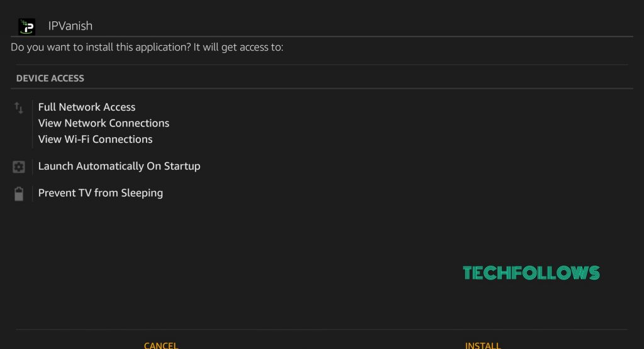Click the vertical divider beside network permissions
Screen dimensions: 644x349
tap(32, 123)
